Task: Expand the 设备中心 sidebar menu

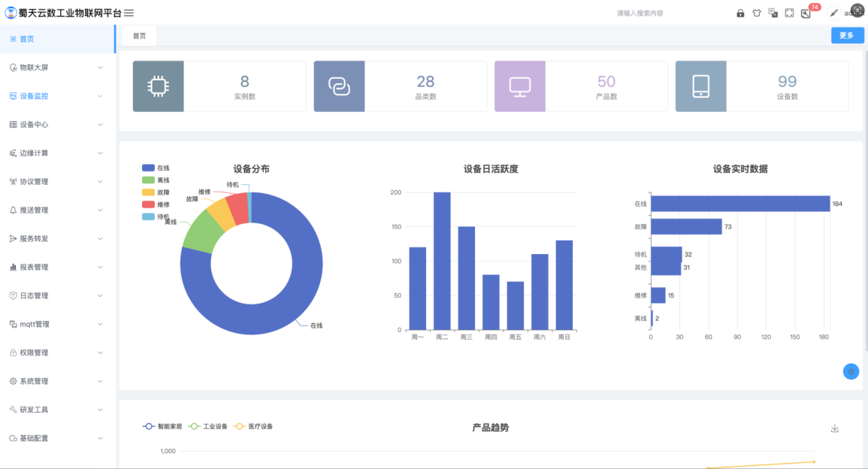Action: point(57,125)
